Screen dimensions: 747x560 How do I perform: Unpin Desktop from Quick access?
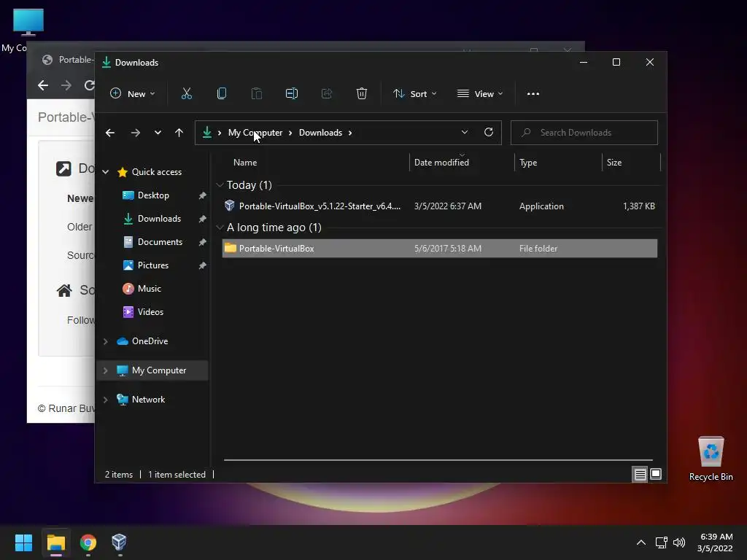[203, 195]
